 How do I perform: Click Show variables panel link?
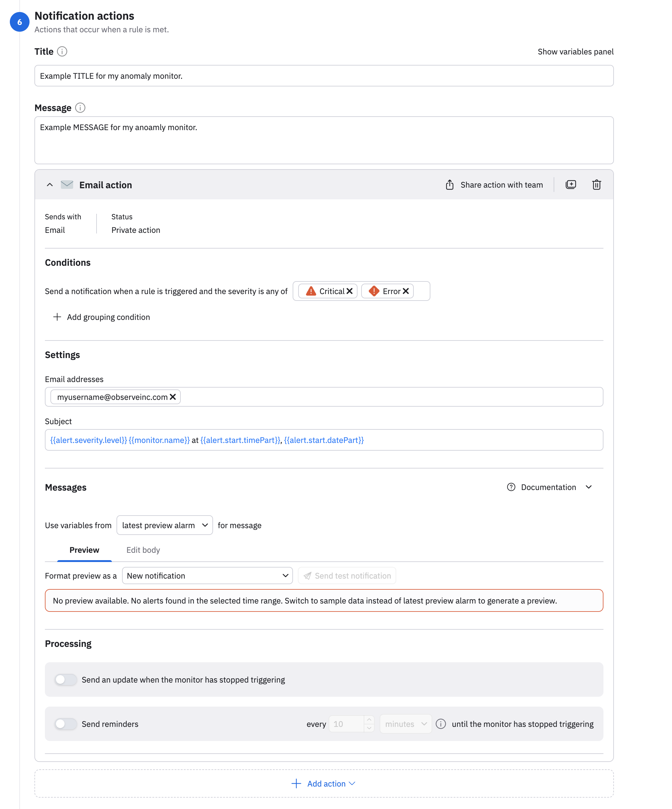click(x=575, y=52)
